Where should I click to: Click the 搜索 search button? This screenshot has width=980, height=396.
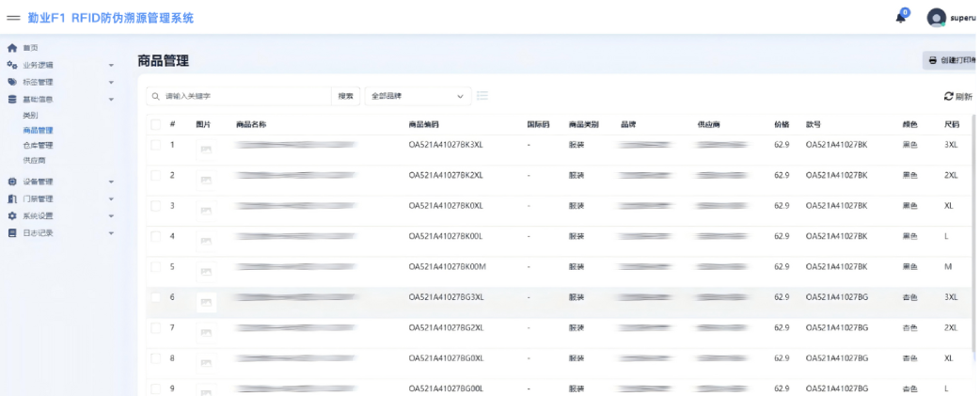coord(345,96)
